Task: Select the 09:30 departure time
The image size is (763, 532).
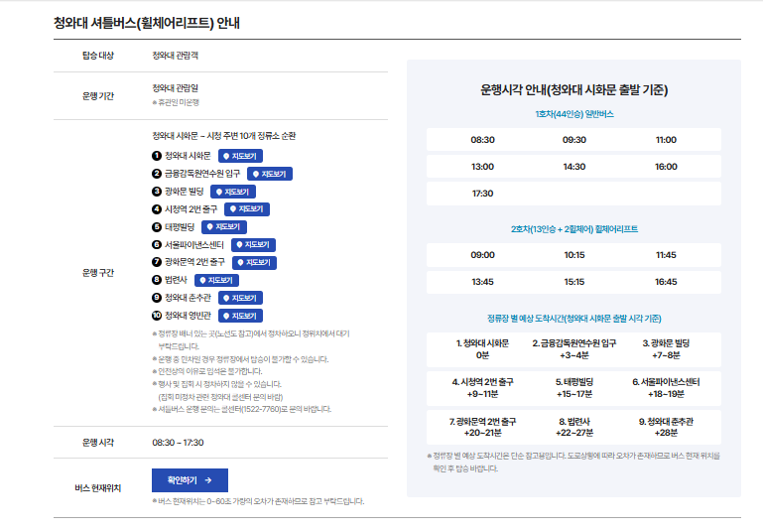Action: pos(574,140)
